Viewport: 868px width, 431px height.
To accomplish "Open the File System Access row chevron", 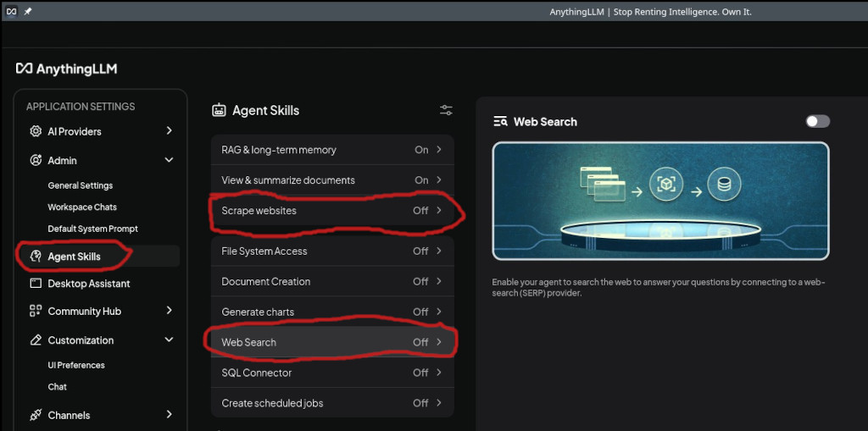I will [439, 251].
